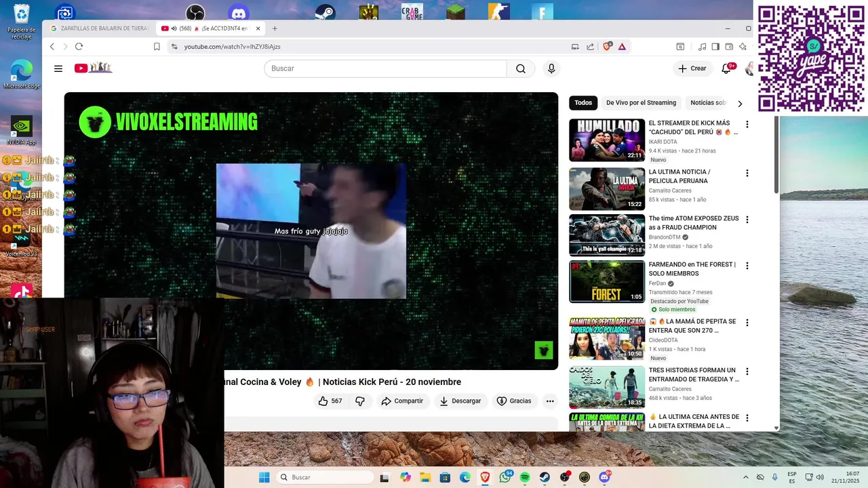The image size is (868, 488).
Task: Open Spotify from the taskbar
Action: [x=525, y=477]
